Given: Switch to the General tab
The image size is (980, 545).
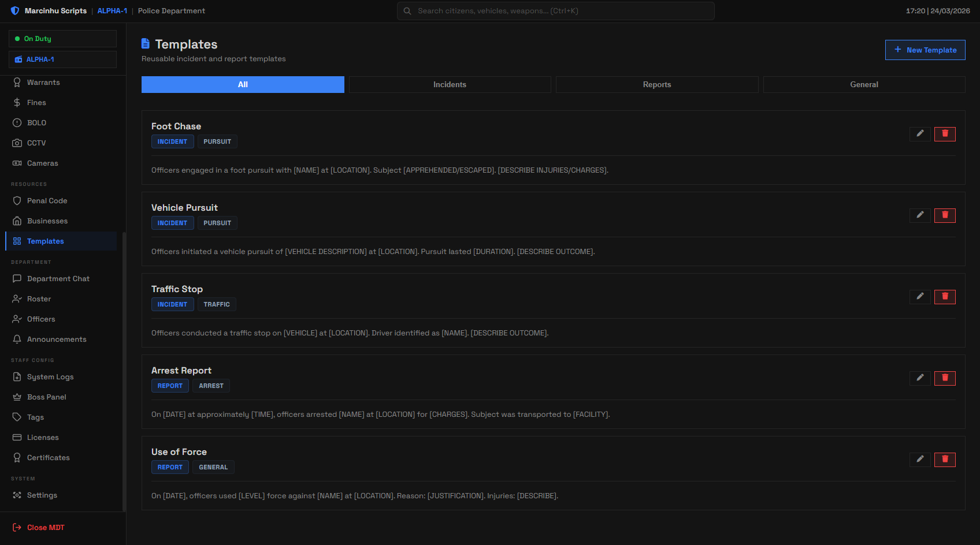Looking at the screenshot, I should (x=864, y=84).
